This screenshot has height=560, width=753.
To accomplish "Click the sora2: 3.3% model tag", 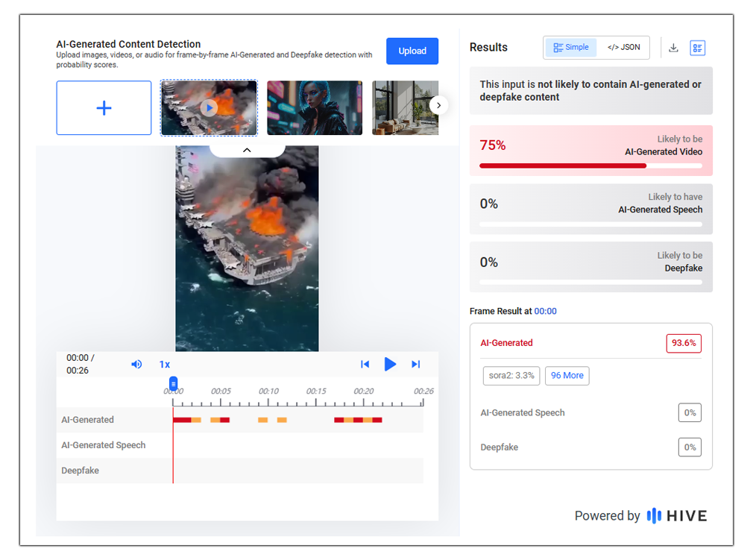I will click(x=511, y=376).
